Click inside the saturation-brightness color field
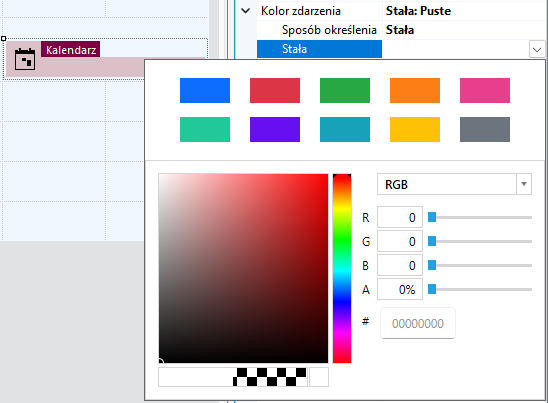The image size is (548, 403). point(243,268)
